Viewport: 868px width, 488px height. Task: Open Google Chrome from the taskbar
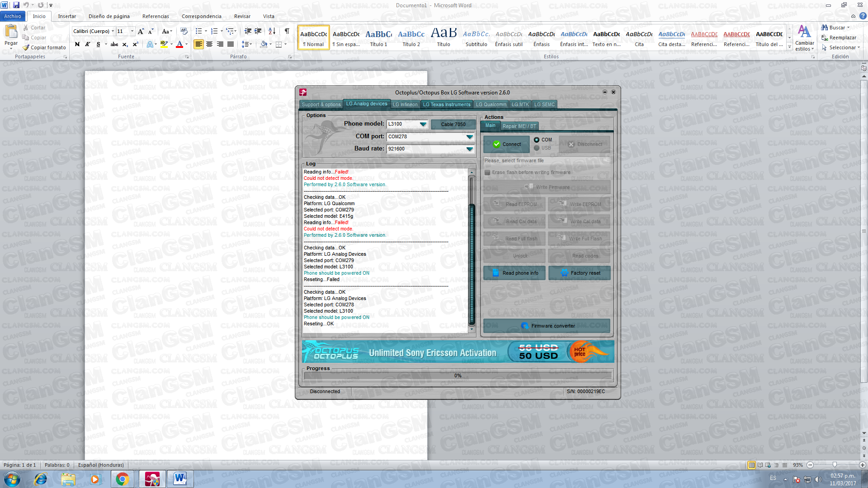click(x=122, y=479)
